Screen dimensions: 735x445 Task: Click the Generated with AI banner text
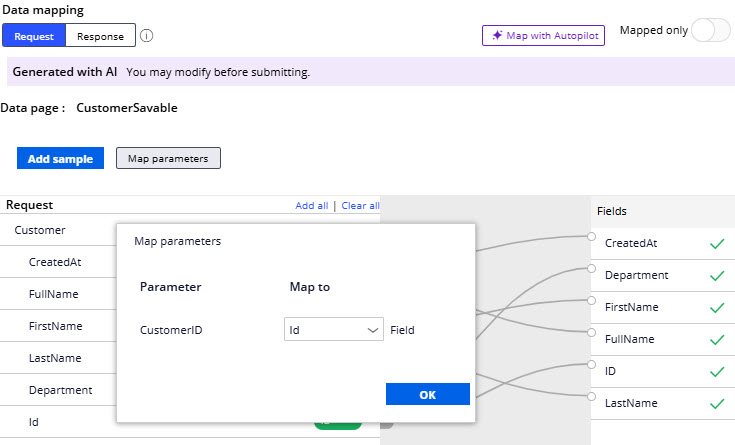(65, 72)
